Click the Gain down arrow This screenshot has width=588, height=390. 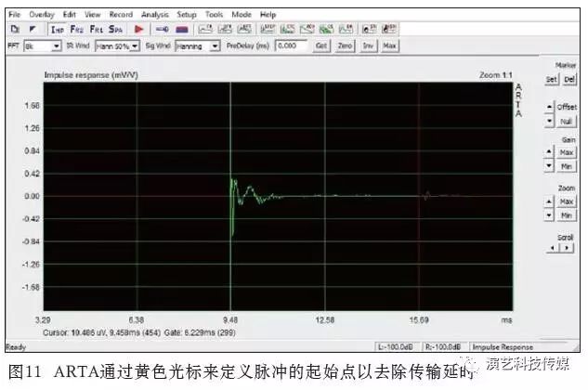point(549,165)
